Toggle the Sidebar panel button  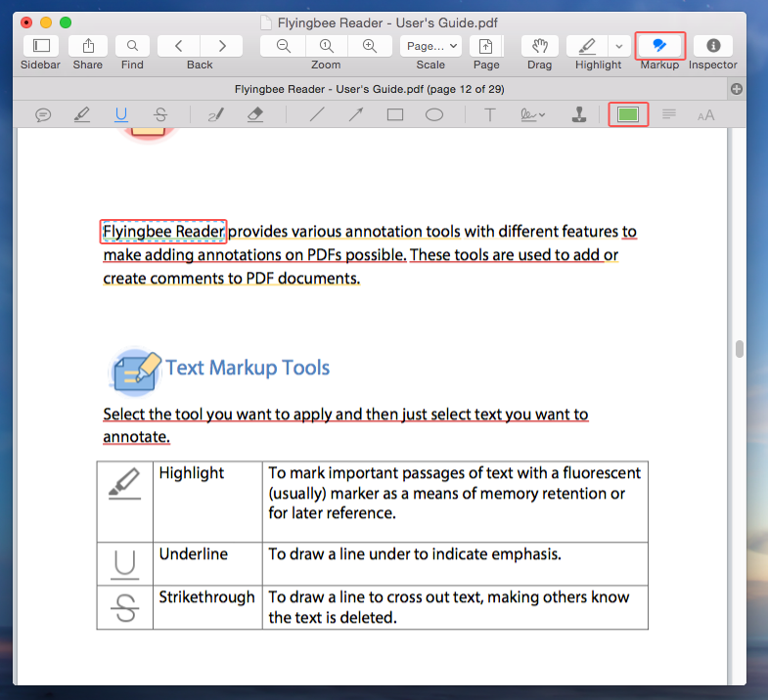click(41, 46)
